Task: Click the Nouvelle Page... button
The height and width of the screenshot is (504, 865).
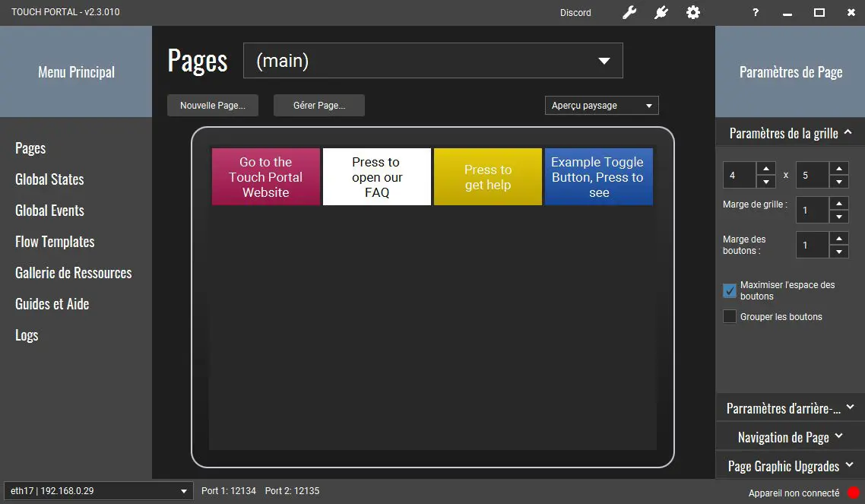Action: pos(213,106)
